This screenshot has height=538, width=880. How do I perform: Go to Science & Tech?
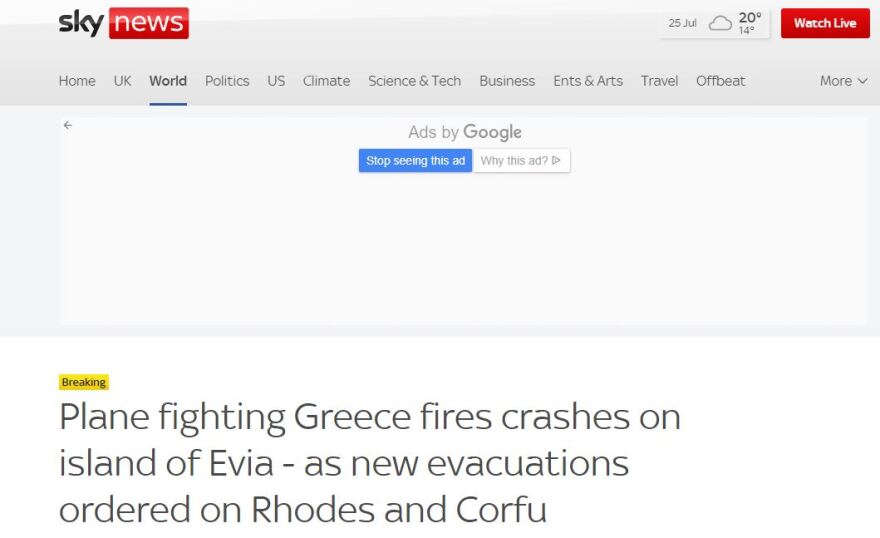(x=414, y=81)
